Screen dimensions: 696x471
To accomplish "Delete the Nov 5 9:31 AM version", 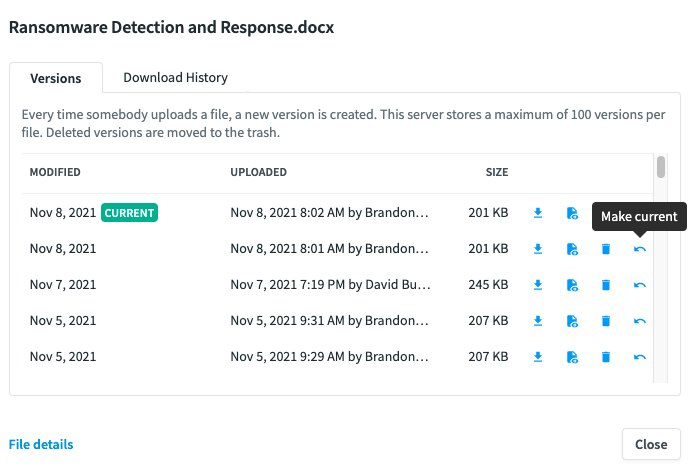I will [x=605, y=321].
